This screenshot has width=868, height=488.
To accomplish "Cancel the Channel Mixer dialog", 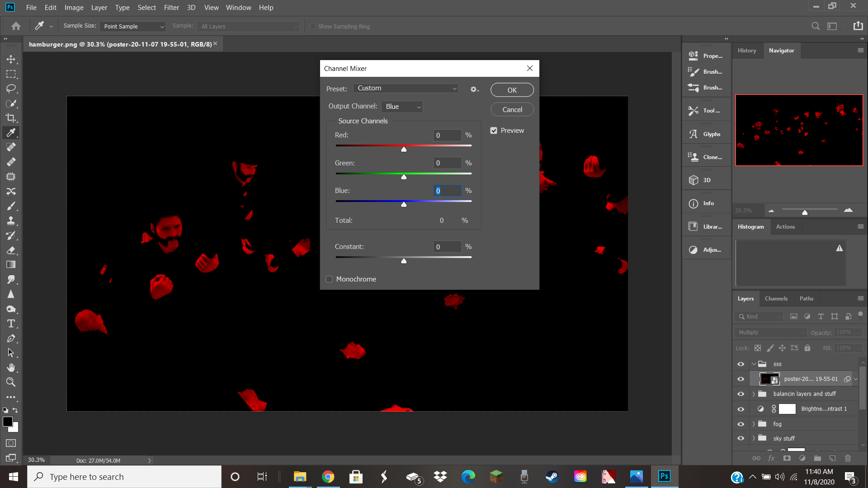I will [x=512, y=109].
